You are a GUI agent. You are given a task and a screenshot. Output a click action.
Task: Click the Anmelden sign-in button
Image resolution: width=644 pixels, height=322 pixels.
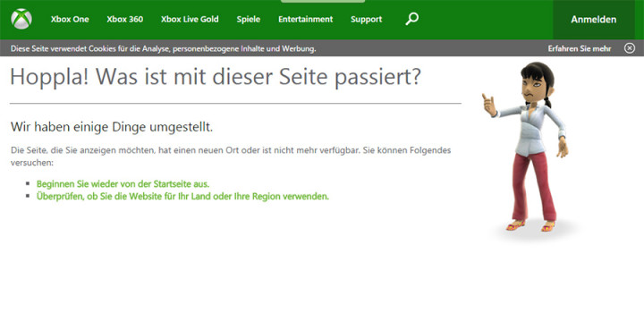coord(594,20)
